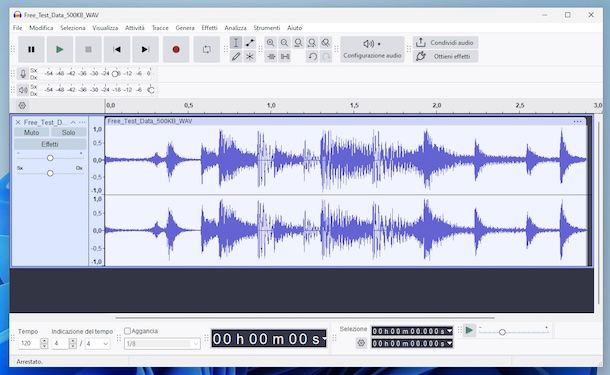Open the File menu

pos(18,28)
